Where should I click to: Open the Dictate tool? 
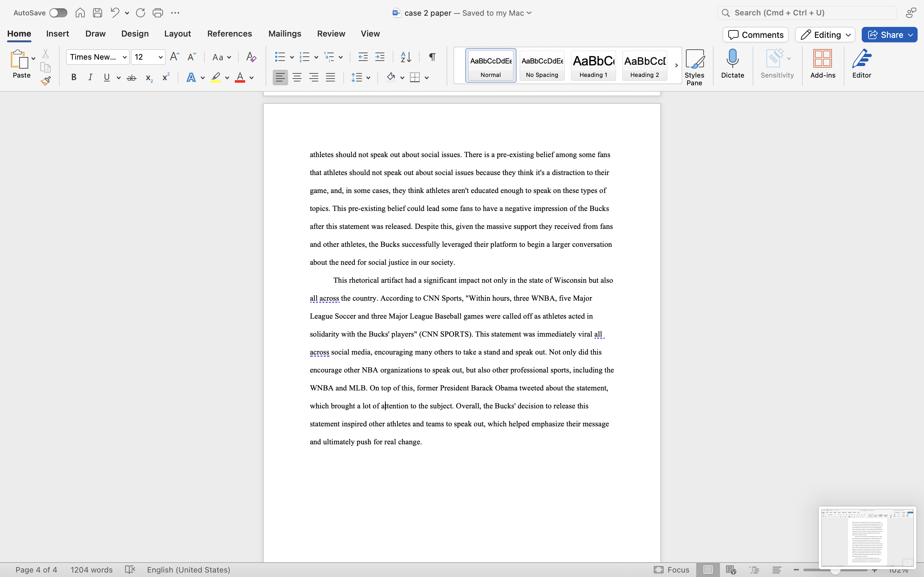click(x=732, y=64)
